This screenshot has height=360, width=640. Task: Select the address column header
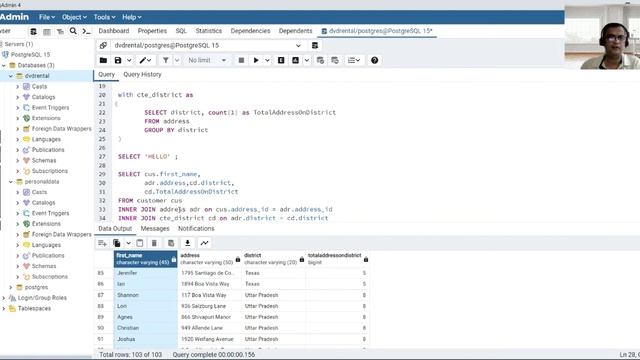(210, 259)
